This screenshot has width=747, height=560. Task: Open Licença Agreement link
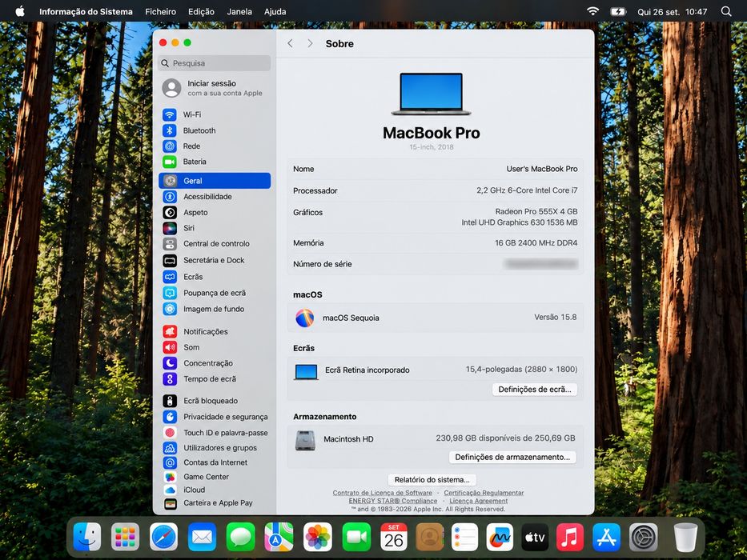pos(478,501)
